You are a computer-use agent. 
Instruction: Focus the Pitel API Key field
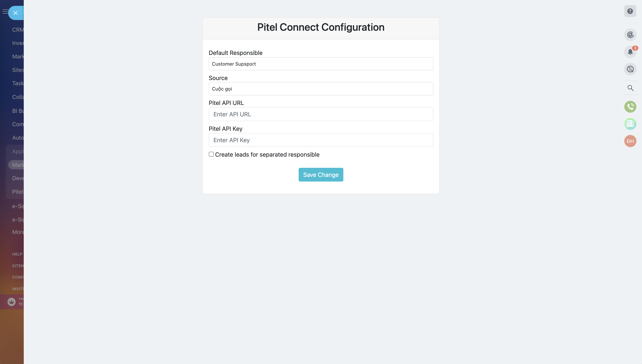[321, 140]
